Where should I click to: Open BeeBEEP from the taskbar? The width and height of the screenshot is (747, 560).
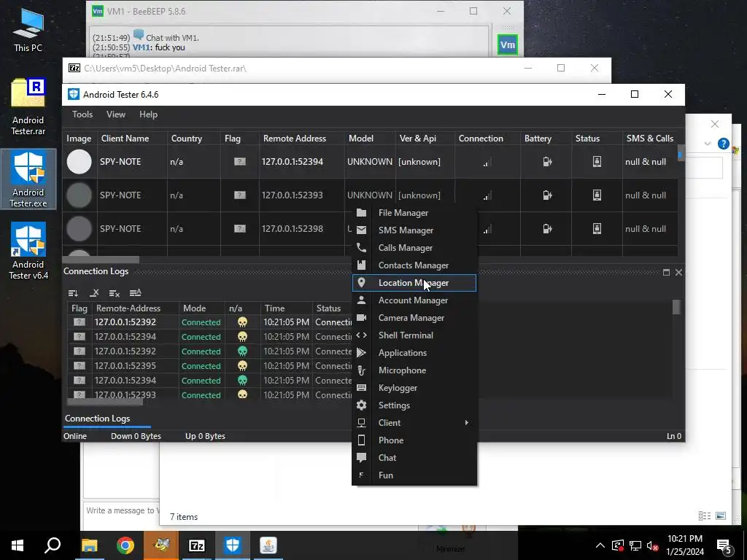tap(161, 545)
